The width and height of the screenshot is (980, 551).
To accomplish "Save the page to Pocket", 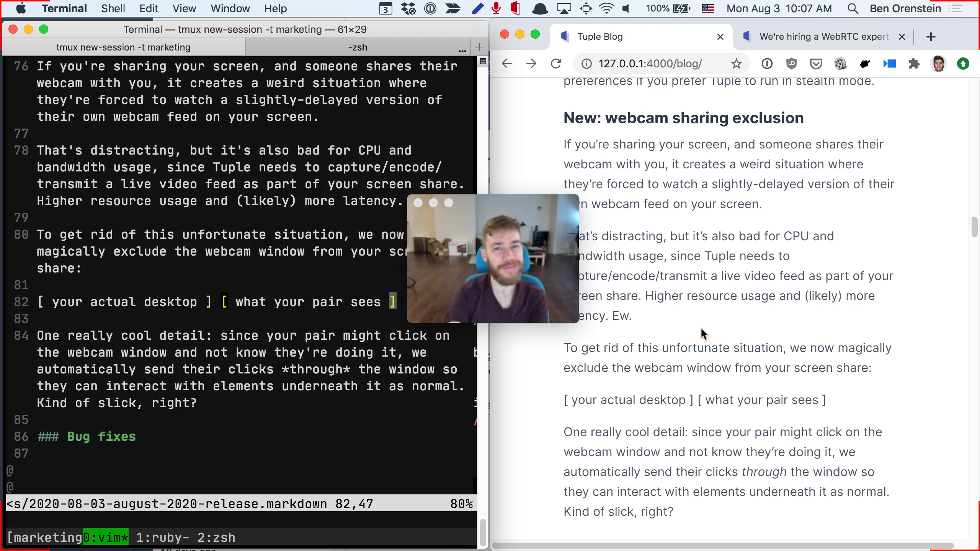I will [816, 64].
